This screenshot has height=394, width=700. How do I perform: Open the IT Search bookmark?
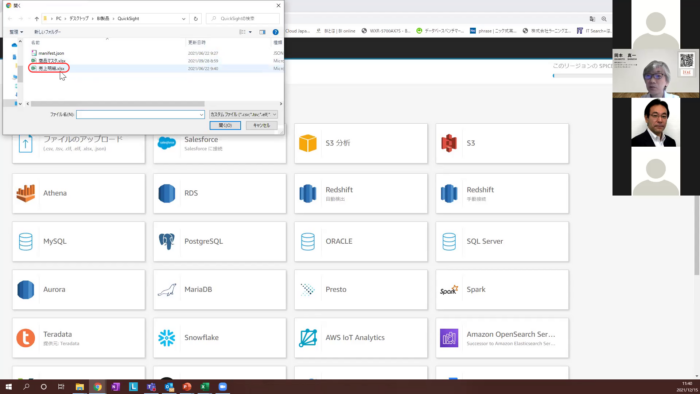pyautogui.click(x=594, y=31)
